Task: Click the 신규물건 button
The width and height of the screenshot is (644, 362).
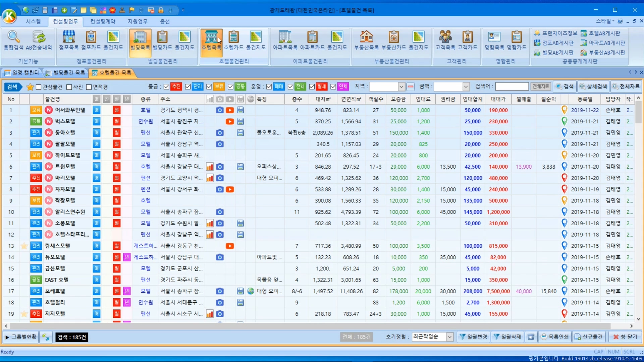Action: coord(589,337)
